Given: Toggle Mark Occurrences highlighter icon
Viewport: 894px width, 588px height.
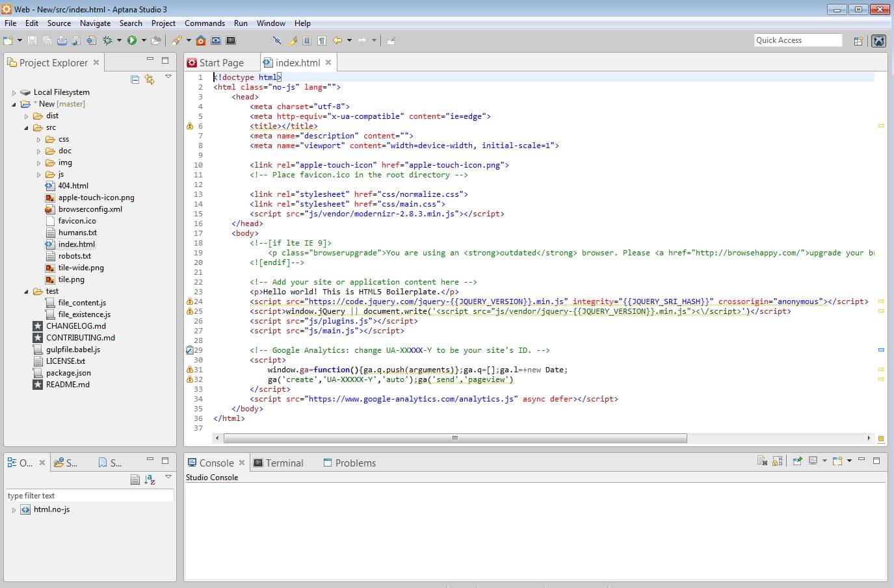Looking at the screenshot, I should (293, 40).
